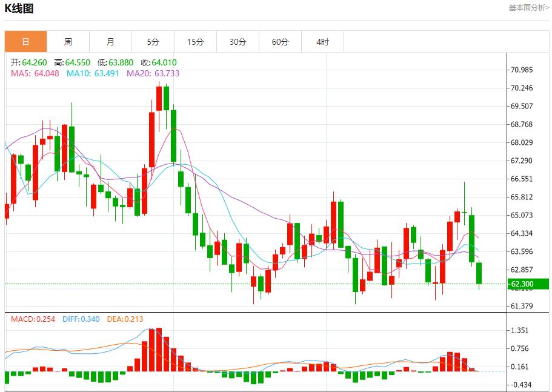Select the 15分 timeframe

coord(195,41)
